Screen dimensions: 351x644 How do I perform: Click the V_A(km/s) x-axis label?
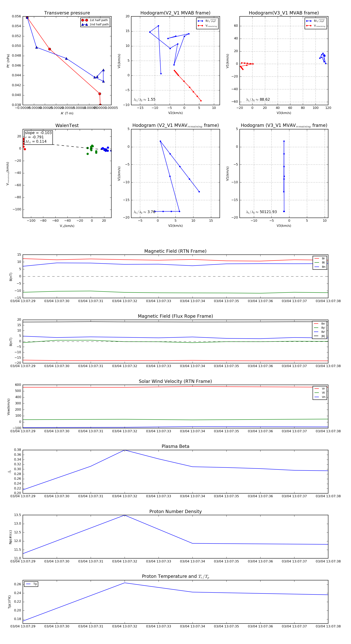click(x=67, y=226)
